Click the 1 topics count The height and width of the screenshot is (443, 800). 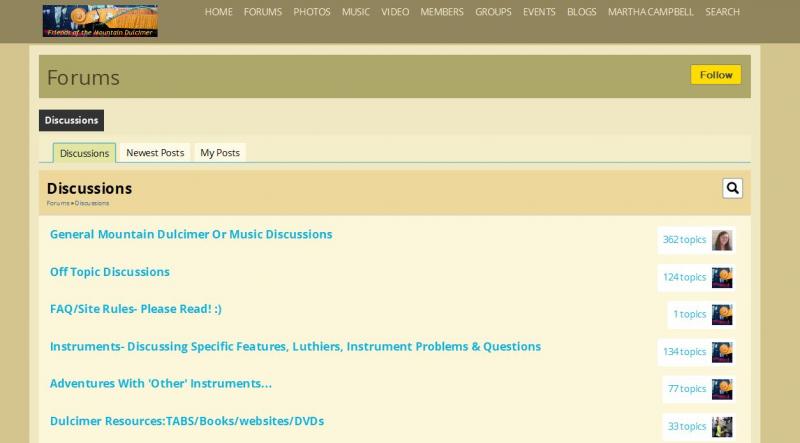coord(689,314)
